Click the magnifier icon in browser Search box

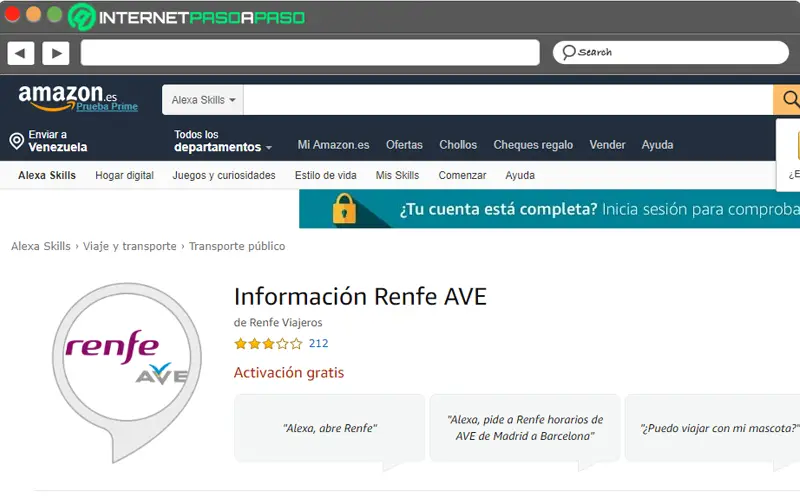point(568,53)
